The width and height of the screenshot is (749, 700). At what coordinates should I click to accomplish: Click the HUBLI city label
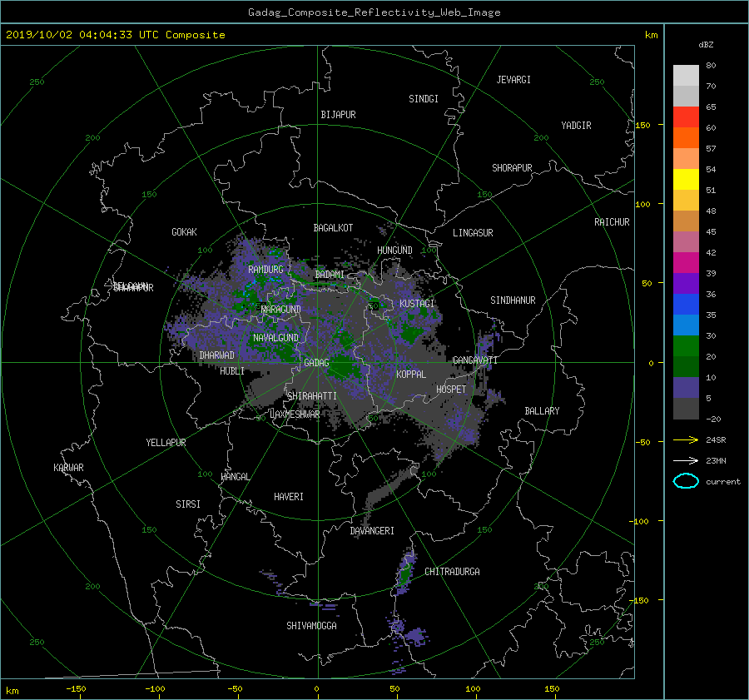point(232,371)
